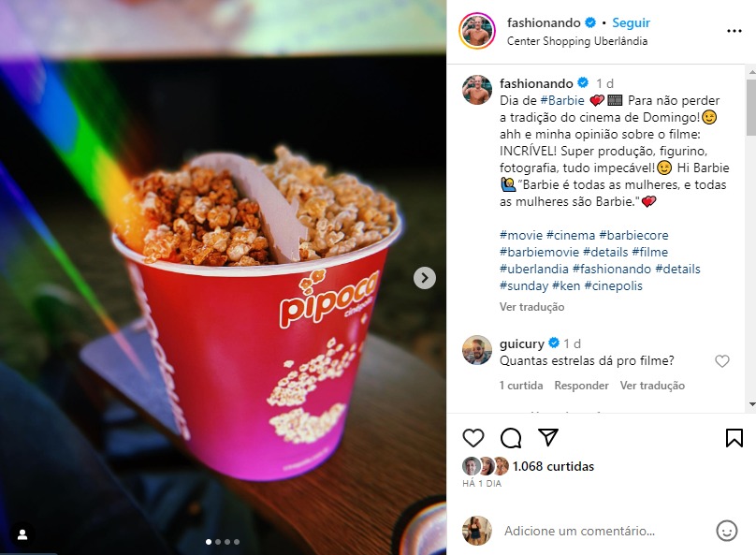The image size is (756, 555).
Task: Reply to guicury's comment with Responder
Action: click(x=581, y=386)
